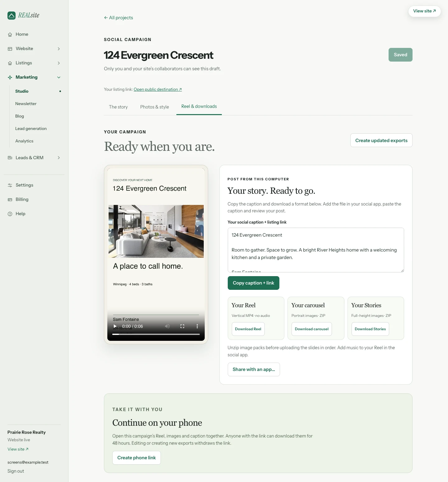This screenshot has height=482, width=448.
Task: Open the video in fullscreen
Action: point(182,326)
